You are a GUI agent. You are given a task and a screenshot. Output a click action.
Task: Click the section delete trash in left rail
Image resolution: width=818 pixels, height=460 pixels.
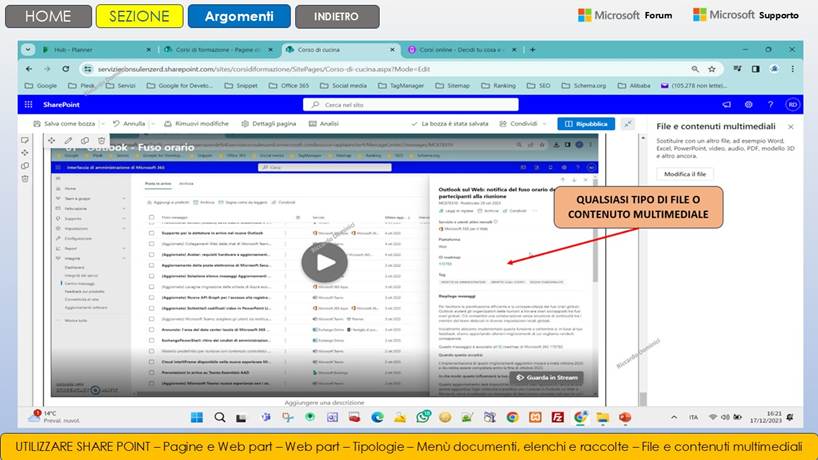(x=25, y=179)
